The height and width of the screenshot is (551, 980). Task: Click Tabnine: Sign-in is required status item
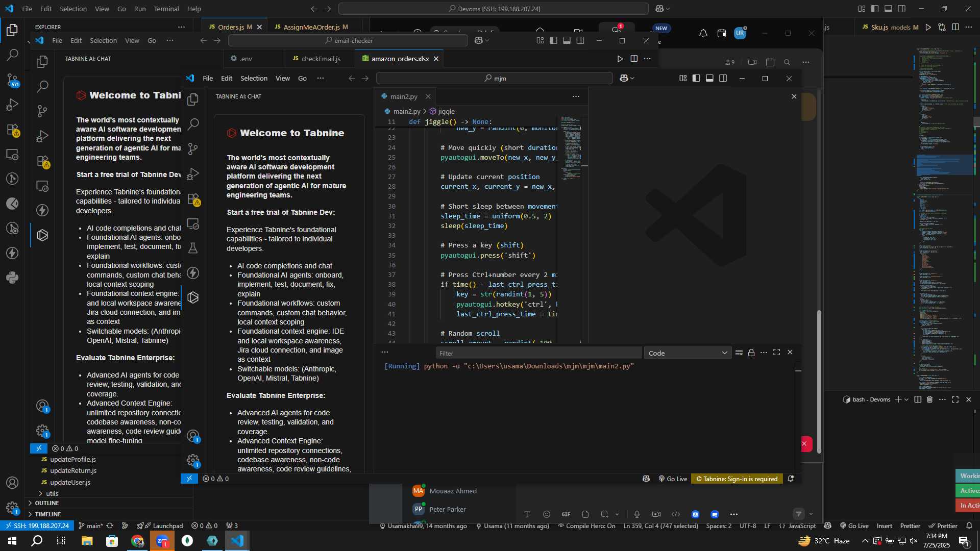[x=737, y=479]
